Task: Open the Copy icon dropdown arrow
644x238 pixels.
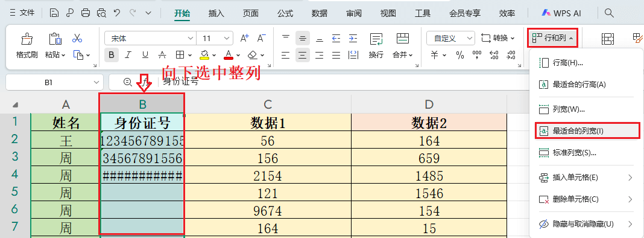Action: click(88, 55)
